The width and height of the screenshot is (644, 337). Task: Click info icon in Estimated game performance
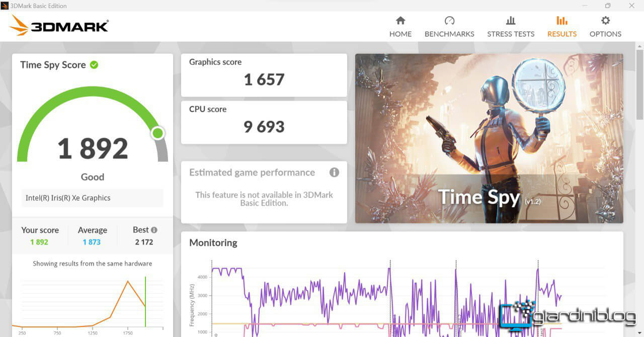[334, 173]
